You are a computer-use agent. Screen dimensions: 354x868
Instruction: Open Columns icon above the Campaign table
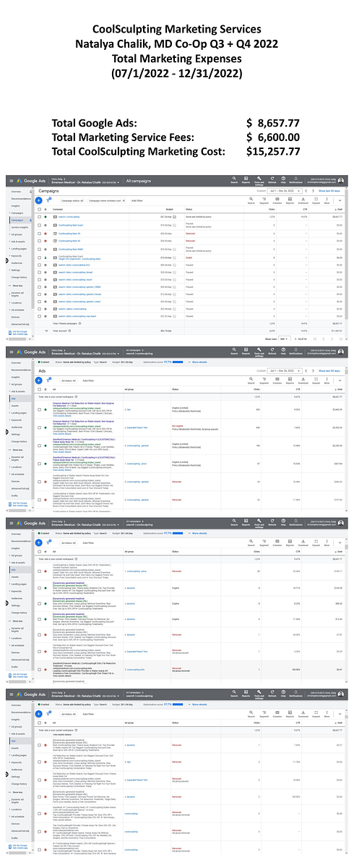tap(277, 201)
